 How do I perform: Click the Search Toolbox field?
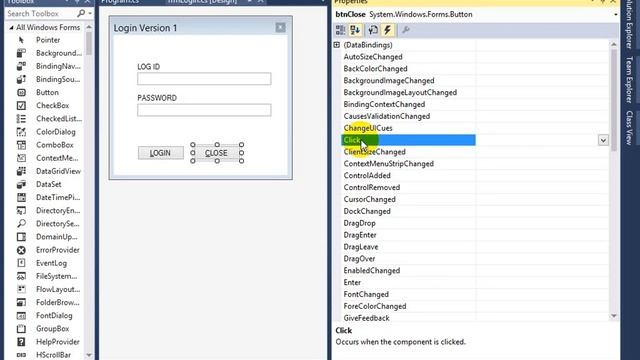[x=41, y=13]
